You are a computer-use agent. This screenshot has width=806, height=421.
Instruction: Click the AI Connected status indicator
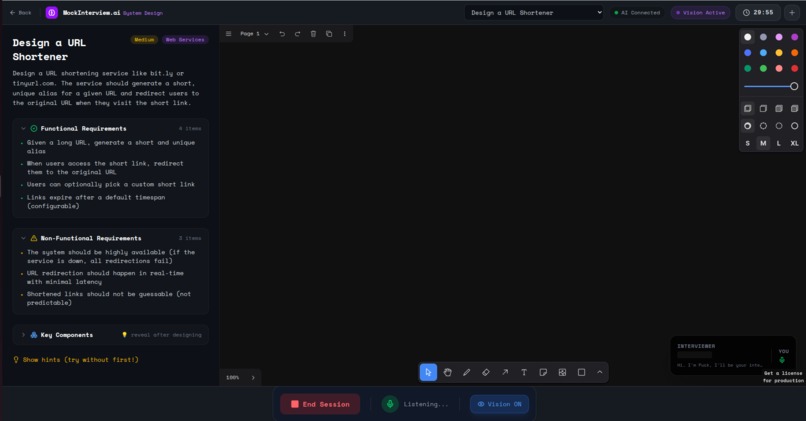click(637, 13)
